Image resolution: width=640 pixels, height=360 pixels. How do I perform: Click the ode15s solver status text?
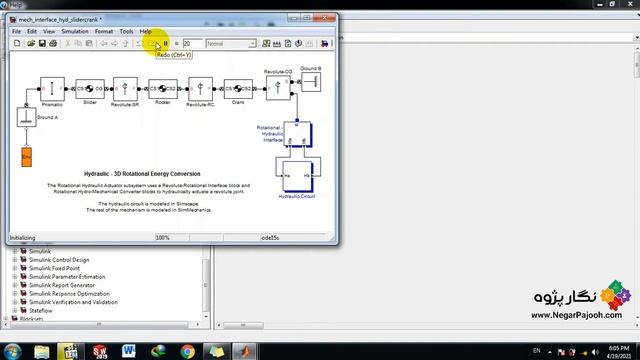point(270,238)
